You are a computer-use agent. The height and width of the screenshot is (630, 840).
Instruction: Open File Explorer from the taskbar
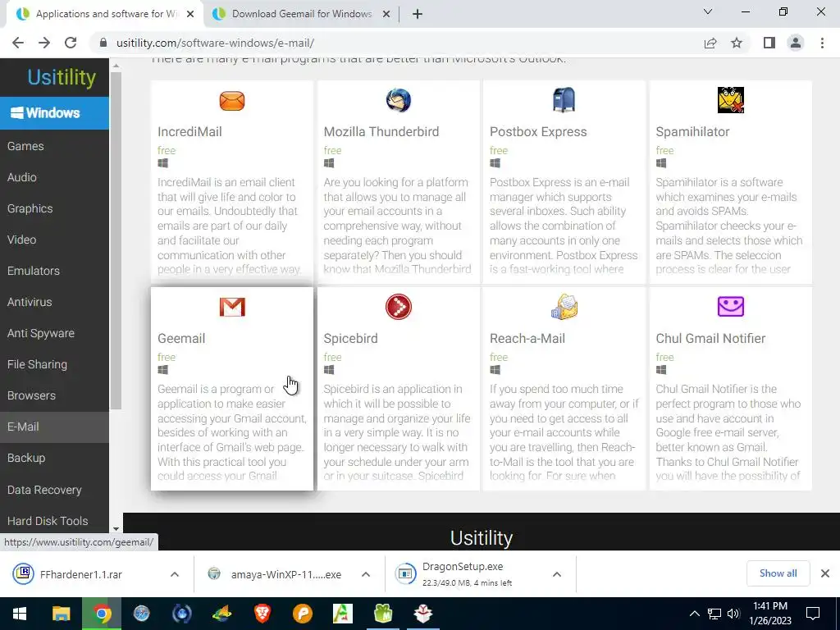point(61,614)
